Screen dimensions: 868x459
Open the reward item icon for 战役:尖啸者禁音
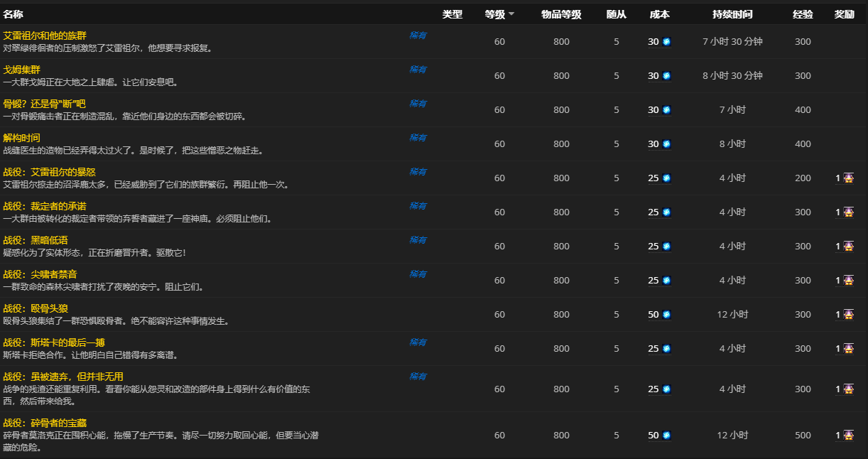[848, 281]
